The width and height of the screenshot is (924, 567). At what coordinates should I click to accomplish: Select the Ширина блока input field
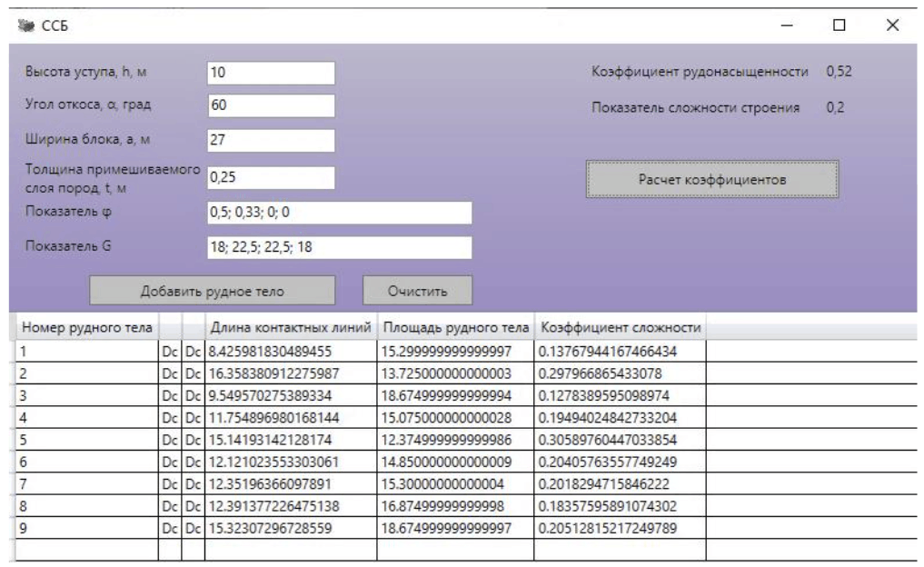(x=271, y=141)
